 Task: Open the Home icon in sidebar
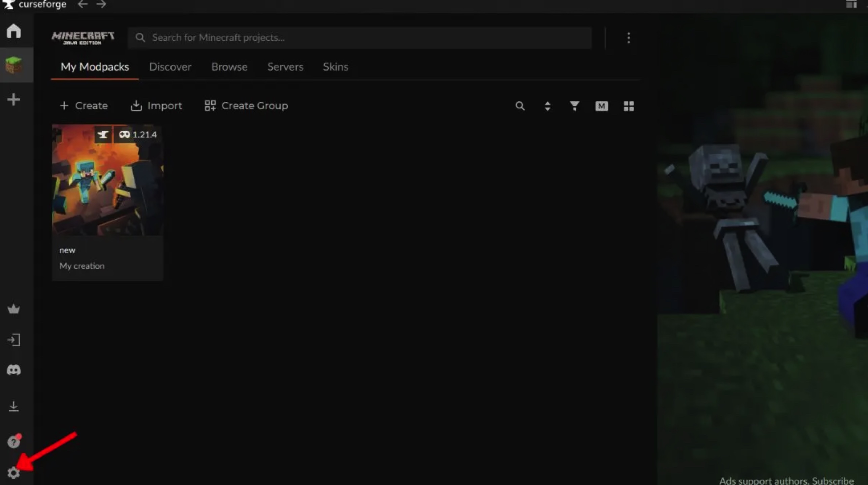coord(14,31)
